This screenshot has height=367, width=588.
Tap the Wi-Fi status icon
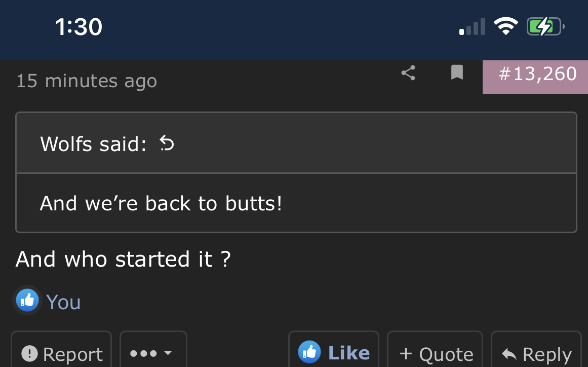505,26
